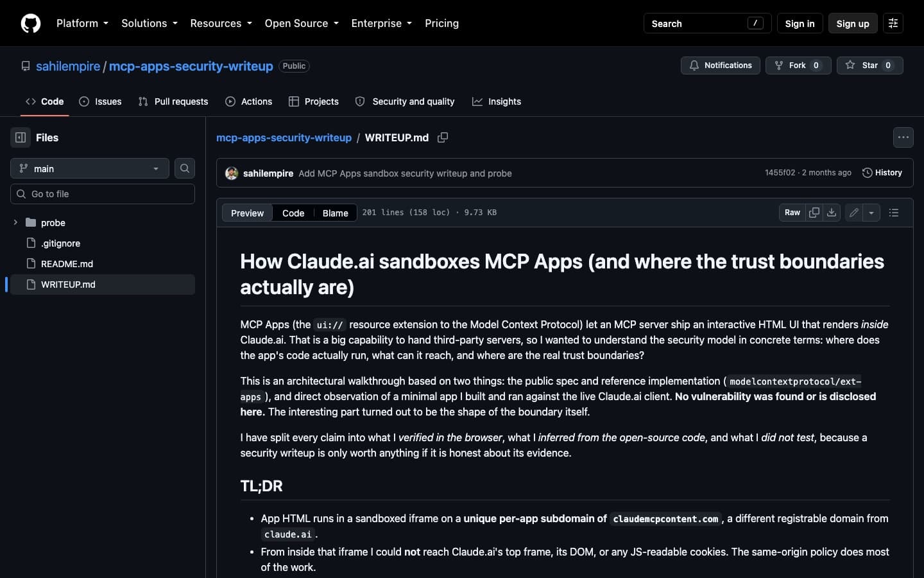Expand the Solutions dropdown

click(x=150, y=23)
